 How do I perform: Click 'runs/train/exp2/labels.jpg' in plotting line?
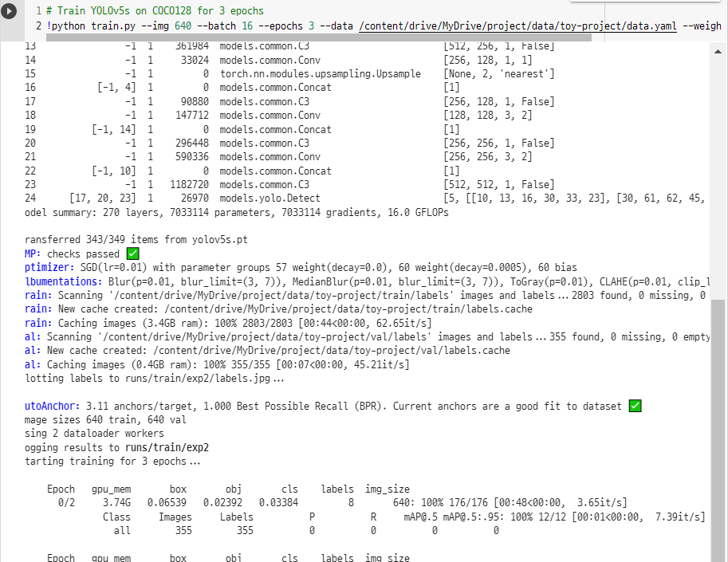(198, 378)
